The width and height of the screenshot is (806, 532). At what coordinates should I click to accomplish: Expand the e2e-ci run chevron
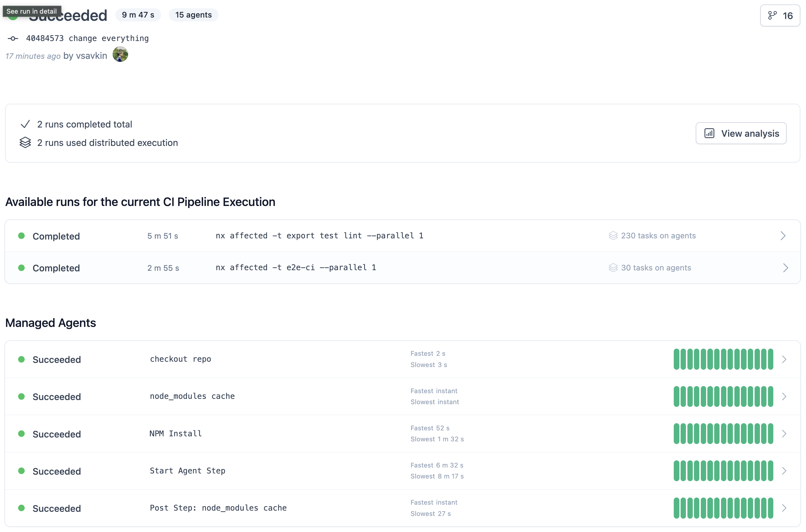click(785, 268)
